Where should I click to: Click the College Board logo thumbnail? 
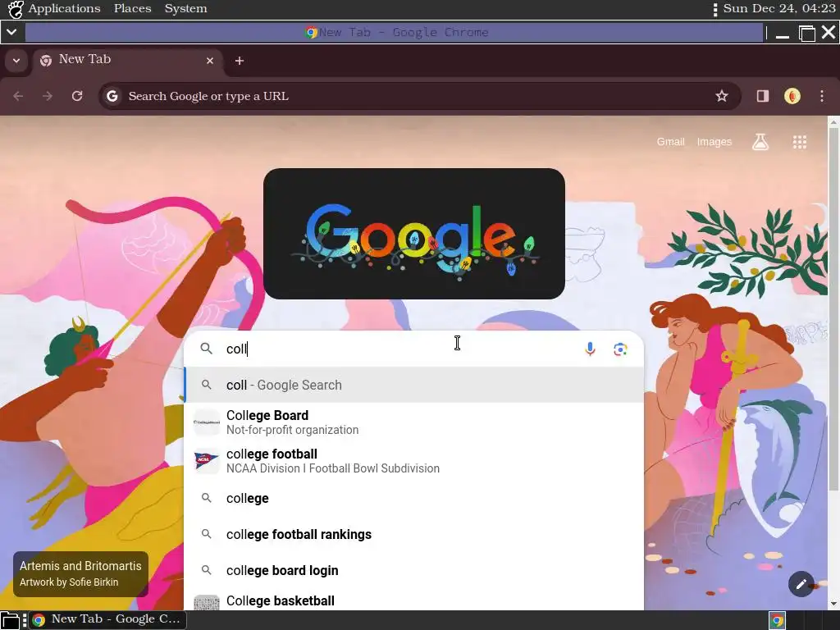(206, 422)
